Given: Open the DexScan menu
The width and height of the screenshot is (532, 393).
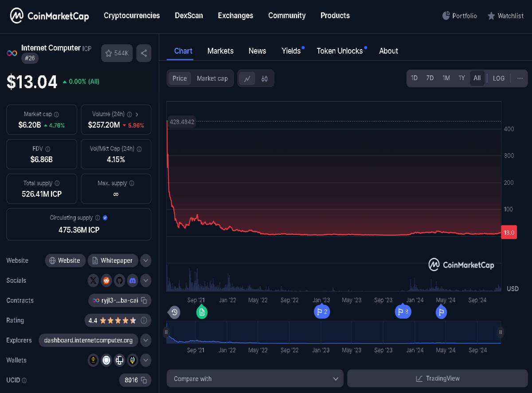Looking at the screenshot, I should pyautogui.click(x=189, y=16).
